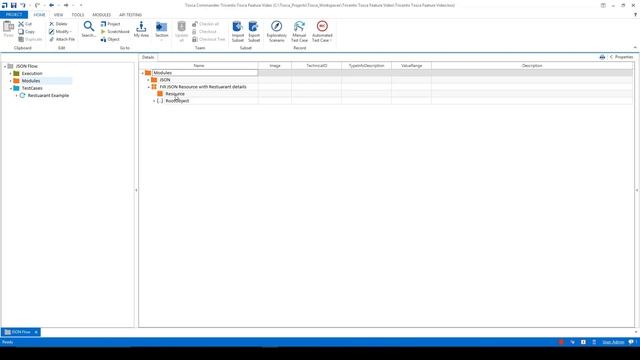Open the Section dropdown button
The height and width of the screenshot is (360, 640).
point(162,31)
